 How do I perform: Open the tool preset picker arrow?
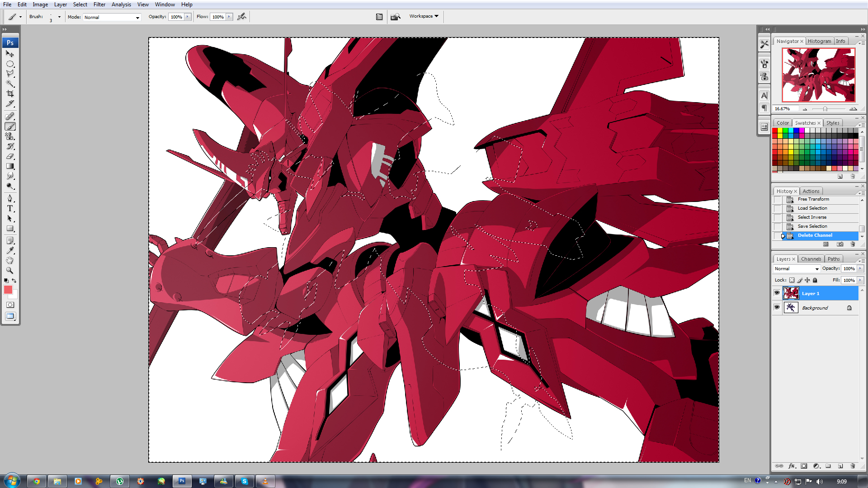pyautogui.click(x=20, y=17)
